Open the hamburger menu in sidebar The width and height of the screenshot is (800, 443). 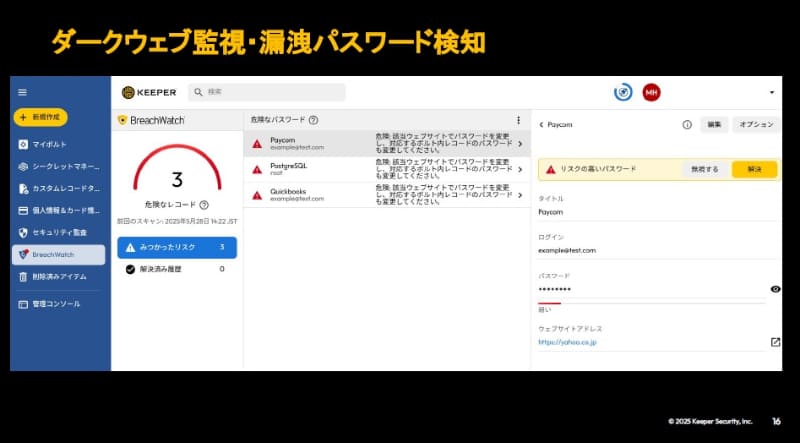point(22,92)
